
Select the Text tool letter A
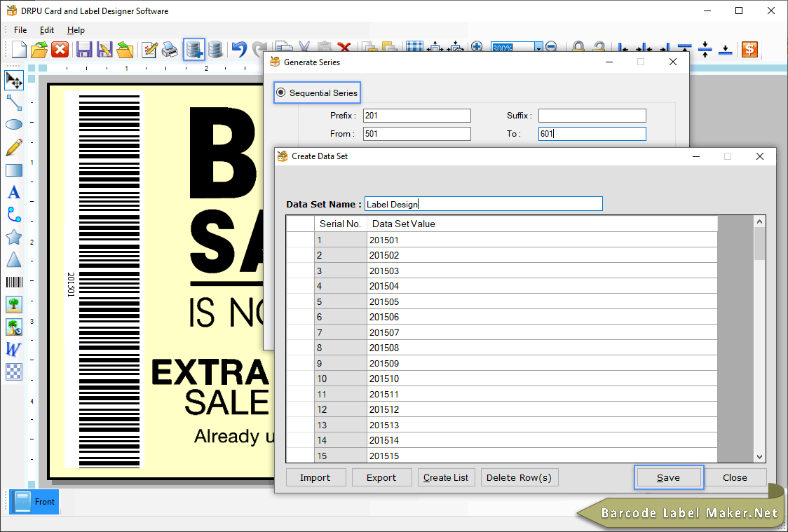[13, 192]
